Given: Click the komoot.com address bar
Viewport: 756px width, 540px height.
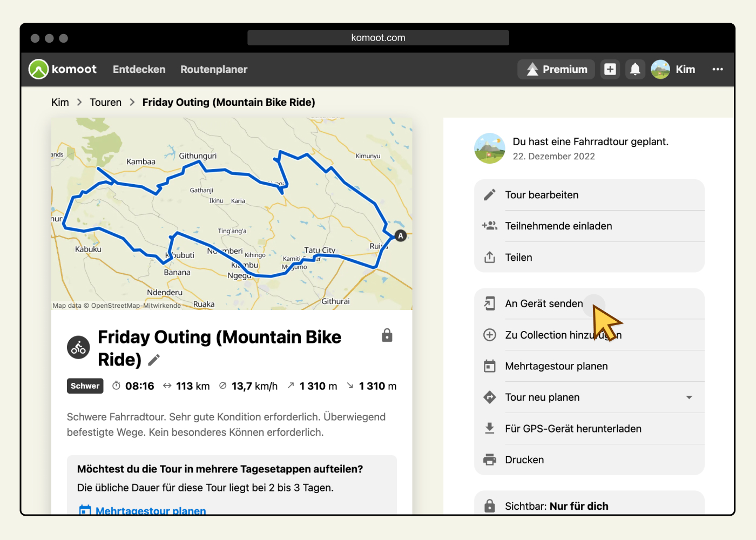Looking at the screenshot, I should pyautogui.click(x=378, y=38).
